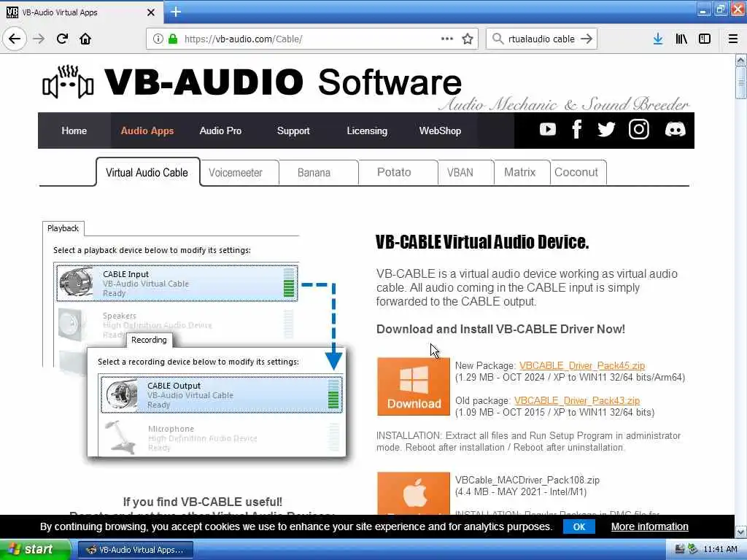Viewport: 747px width, 560px height.
Task: Click 'VBCable_MACDriver_Pack108.zip' text
Action: tap(527, 480)
